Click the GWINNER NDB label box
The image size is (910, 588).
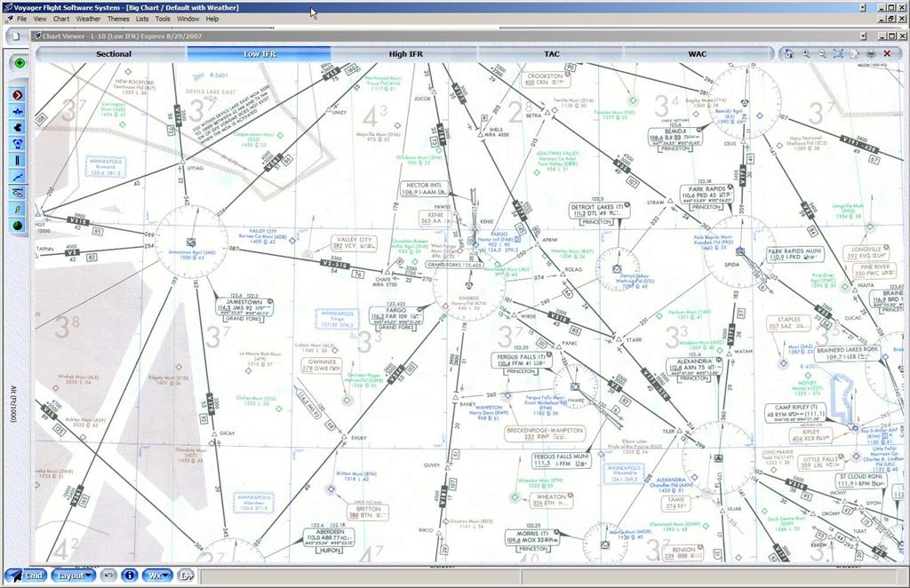[321, 365]
